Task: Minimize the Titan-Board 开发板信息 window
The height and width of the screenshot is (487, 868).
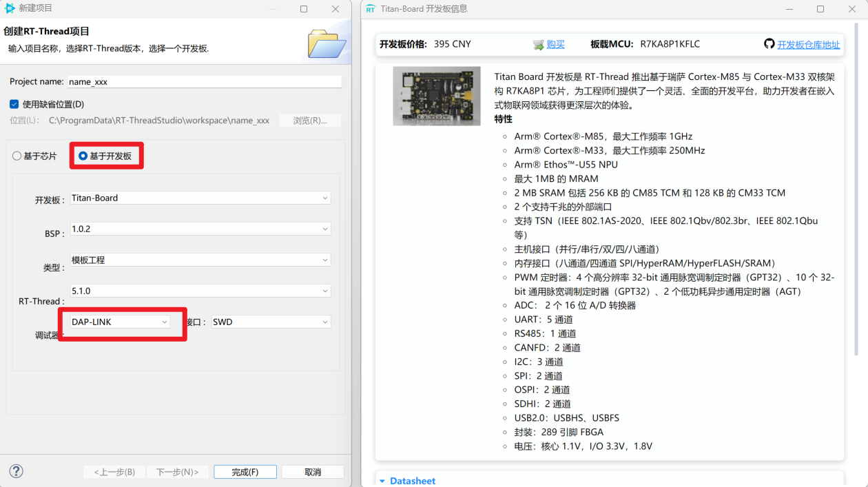Action: coord(789,9)
